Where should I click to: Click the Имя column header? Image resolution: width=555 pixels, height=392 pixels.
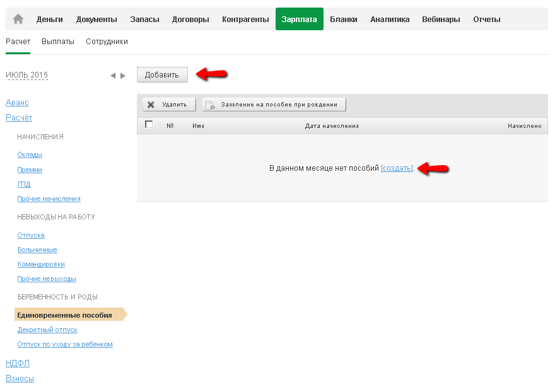[x=198, y=126]
